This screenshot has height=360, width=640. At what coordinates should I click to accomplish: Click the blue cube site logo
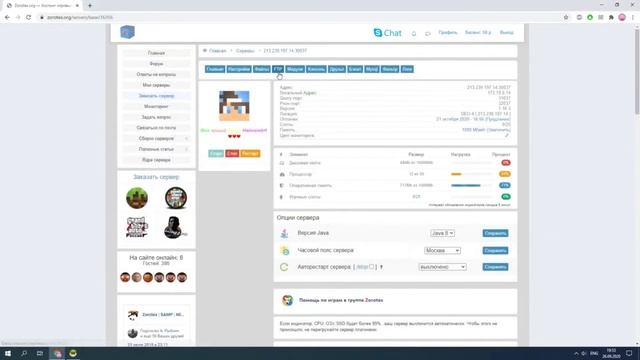(x=127, y=32)
